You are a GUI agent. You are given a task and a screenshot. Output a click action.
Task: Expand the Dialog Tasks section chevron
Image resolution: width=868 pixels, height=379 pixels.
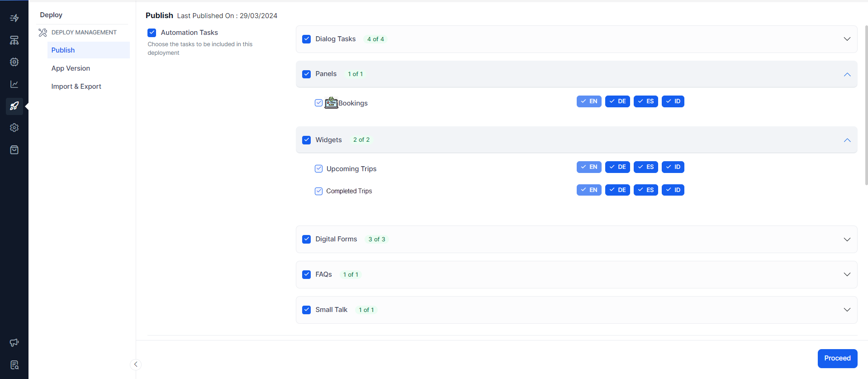click(847, 39)
